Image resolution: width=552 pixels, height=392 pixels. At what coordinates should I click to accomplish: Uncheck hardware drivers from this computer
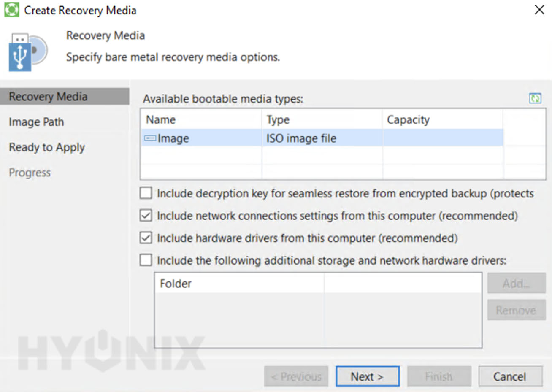145,238
